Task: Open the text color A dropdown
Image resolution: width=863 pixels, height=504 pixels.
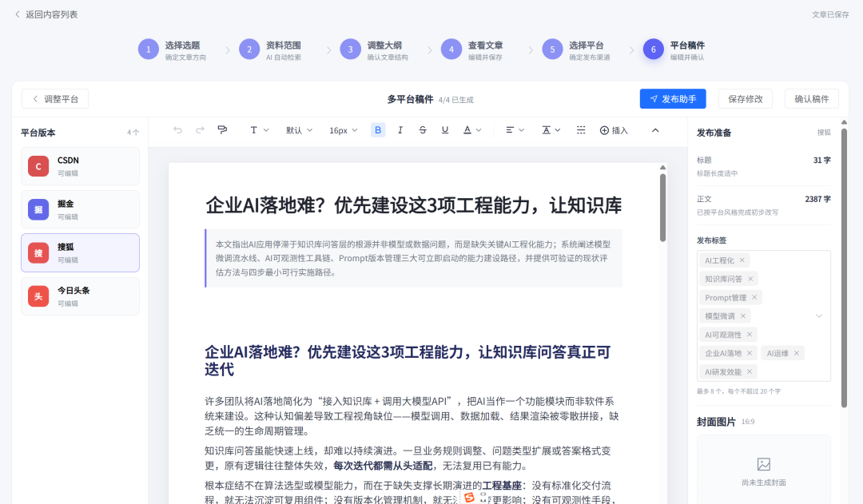Action: tap(472, 130)
